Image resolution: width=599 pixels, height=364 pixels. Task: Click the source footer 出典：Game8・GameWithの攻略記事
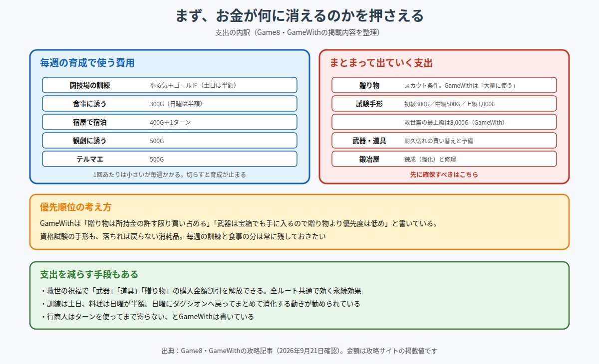[x=299, y=351]
